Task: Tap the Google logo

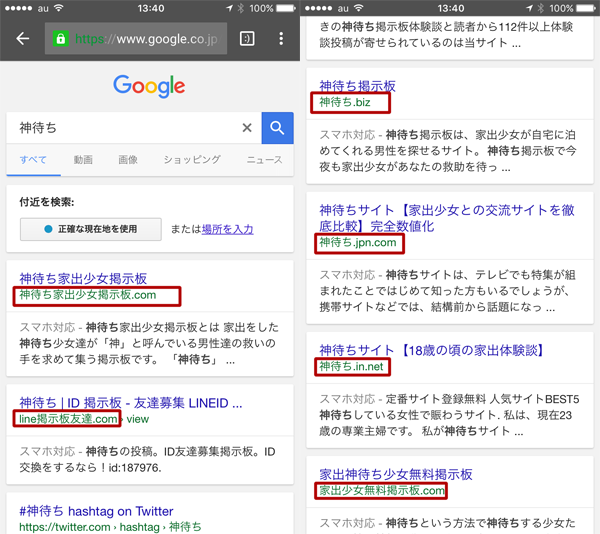Action: pyautogui.click(x=149, y=86)
